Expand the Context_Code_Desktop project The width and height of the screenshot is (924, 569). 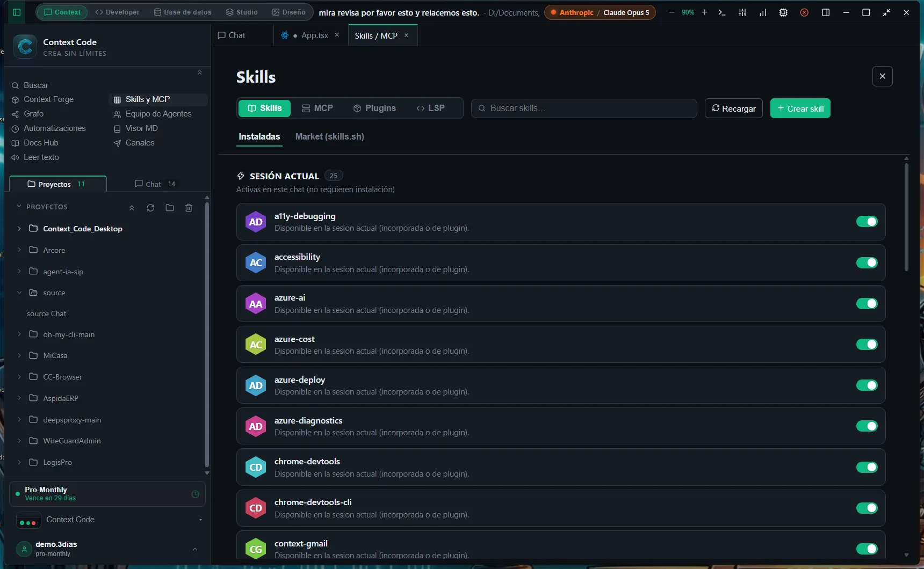(19, 229)
